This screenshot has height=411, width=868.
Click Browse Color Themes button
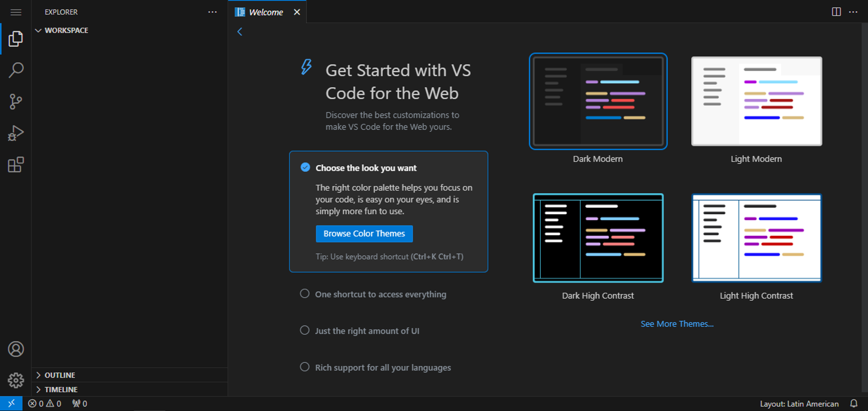click(x=364, y=234)
